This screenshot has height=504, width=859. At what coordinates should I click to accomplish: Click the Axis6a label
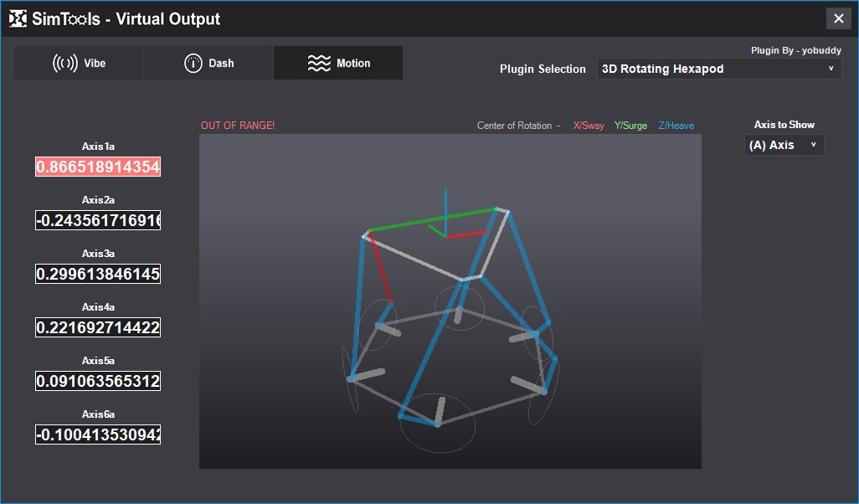98,414
